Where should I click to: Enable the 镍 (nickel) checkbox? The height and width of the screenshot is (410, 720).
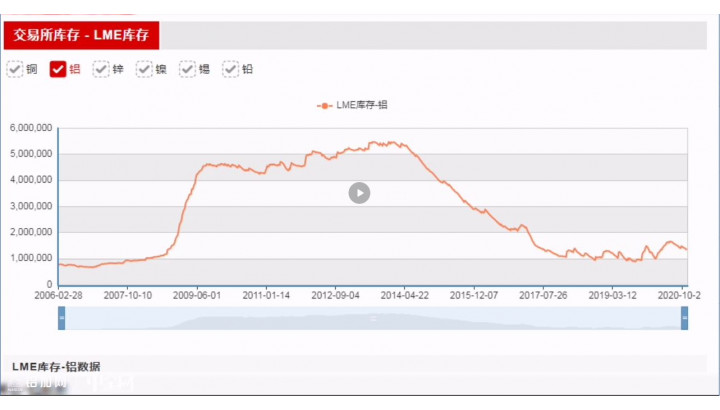[x=144, y=69]
